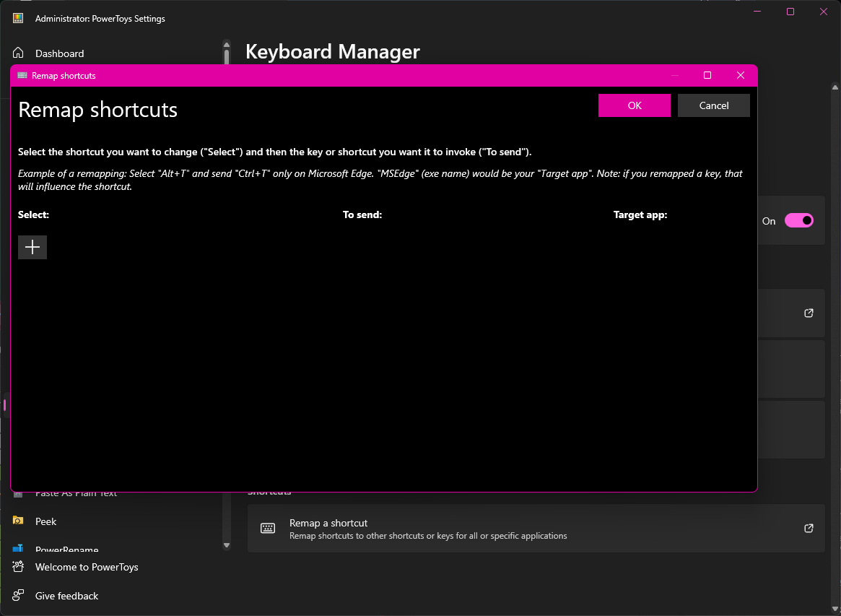The width and height of the screenshot is (841, 616).
Task: Maximize the Remap shortcuts dialog window
Action: (x=707, y=75)
